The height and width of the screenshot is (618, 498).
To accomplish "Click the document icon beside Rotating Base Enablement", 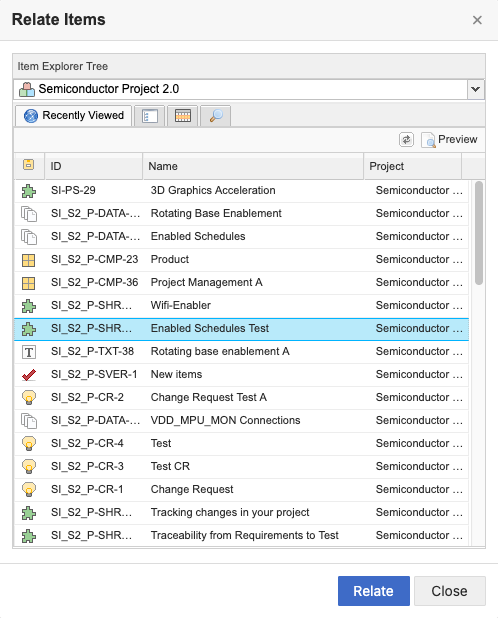I will click(29, 214).
